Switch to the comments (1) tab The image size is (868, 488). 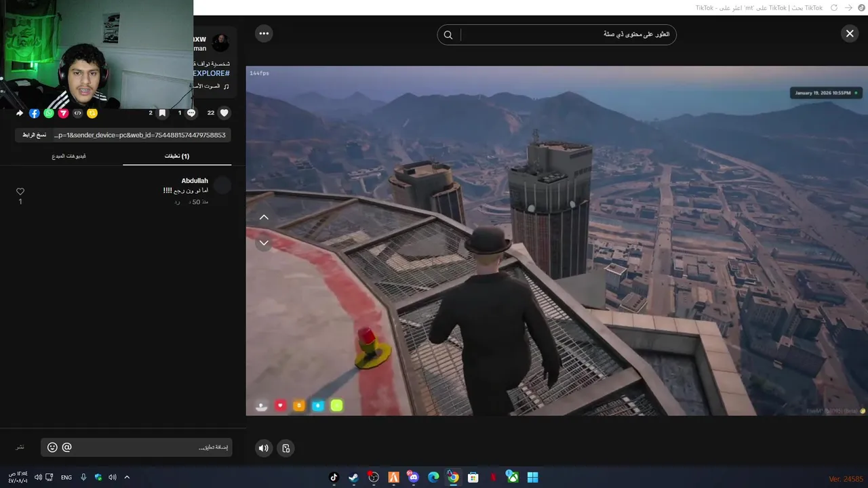point(177,157)
